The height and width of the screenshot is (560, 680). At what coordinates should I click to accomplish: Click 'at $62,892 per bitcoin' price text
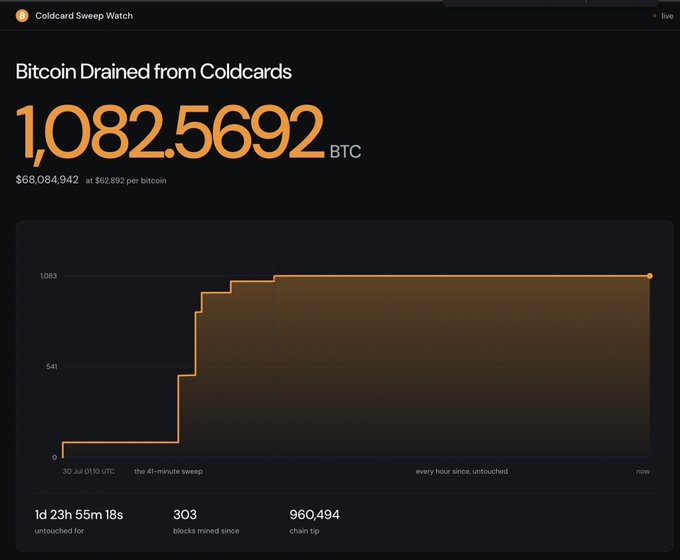[x=126, y=180]
